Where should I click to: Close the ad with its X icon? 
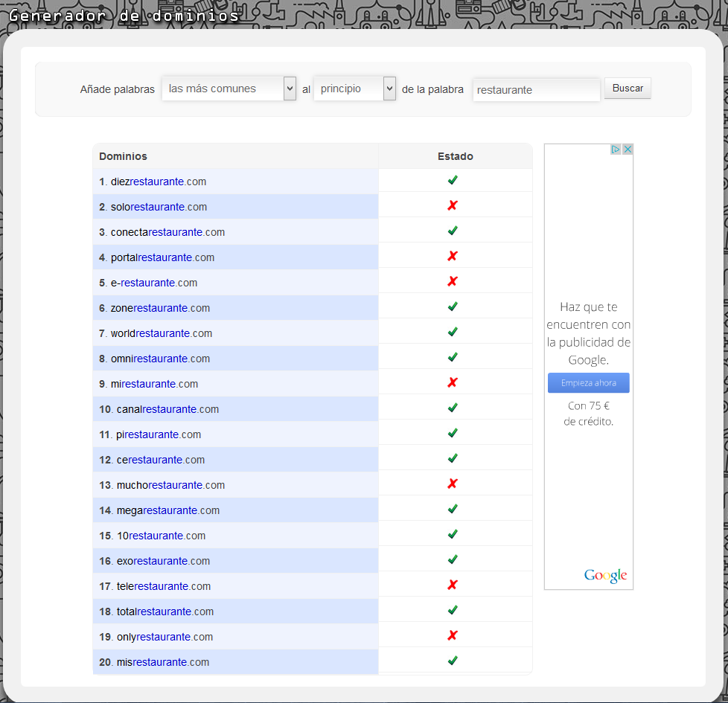(628, 150)
